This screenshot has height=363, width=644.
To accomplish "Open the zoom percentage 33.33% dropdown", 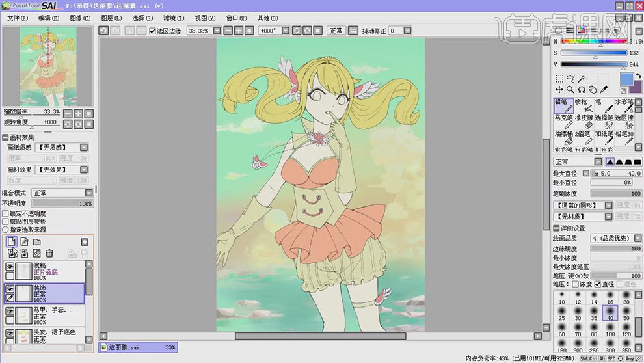I will pyautogui.click(x=217, y=31).
